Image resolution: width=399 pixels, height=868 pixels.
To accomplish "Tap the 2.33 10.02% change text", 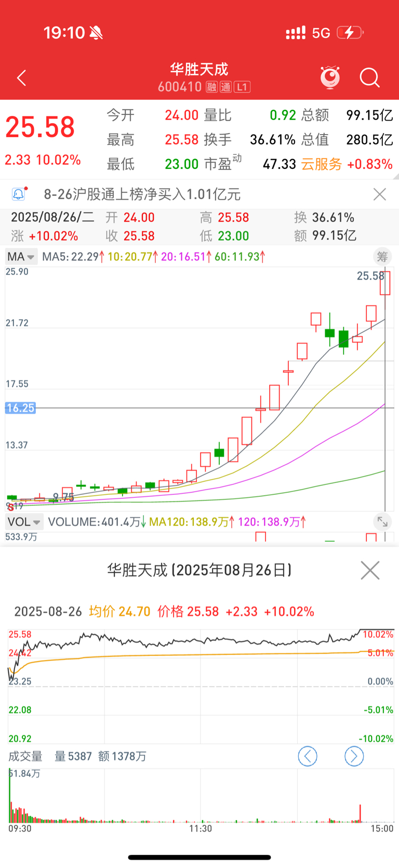I will pyautogui.click(x=43, y=160).
